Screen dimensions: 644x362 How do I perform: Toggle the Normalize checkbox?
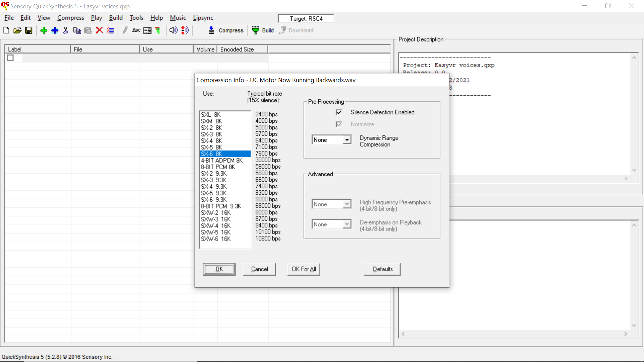pos(339,124)
